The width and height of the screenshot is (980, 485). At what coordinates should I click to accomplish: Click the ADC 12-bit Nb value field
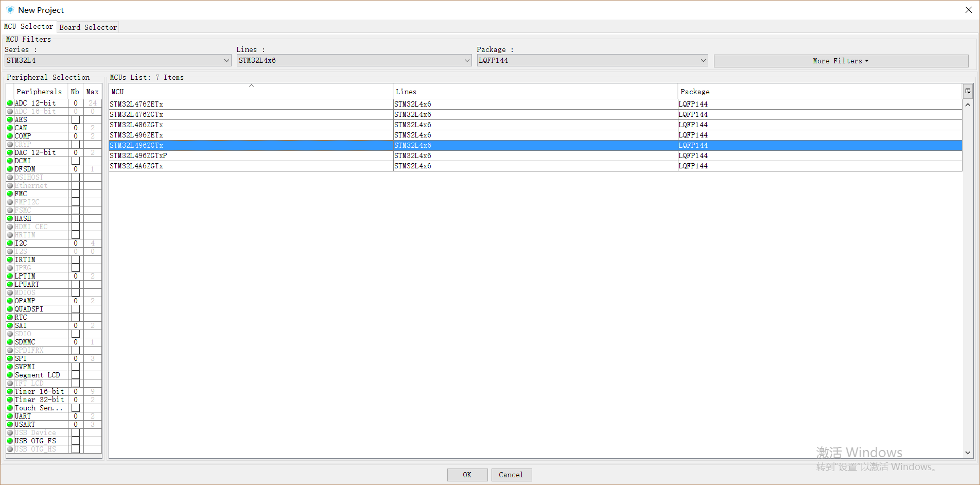tap(76, 103)
